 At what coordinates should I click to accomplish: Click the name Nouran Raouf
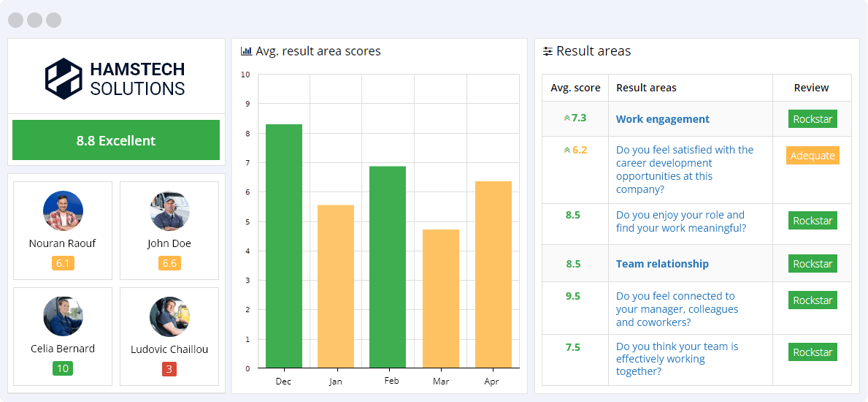click(x=63, y=243)
